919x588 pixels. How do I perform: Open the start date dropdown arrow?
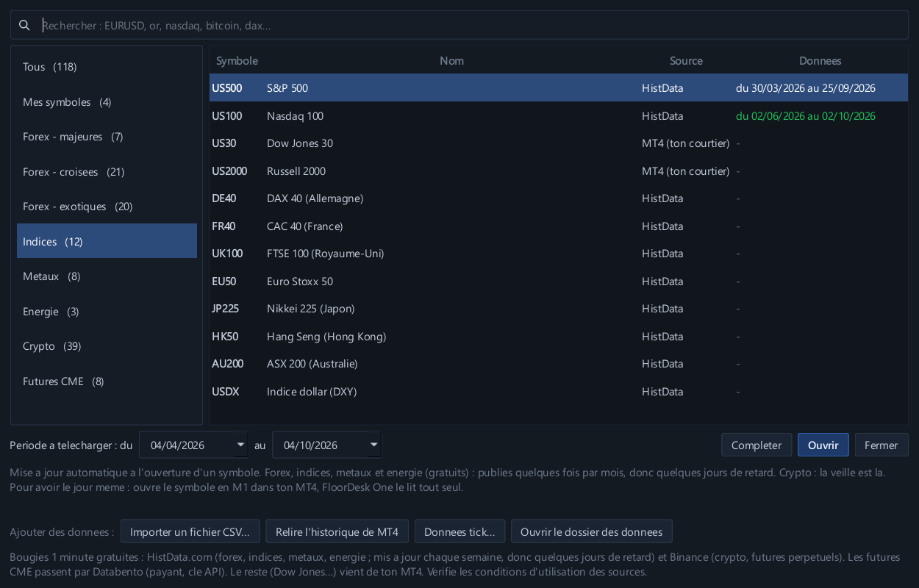(241, 445)
